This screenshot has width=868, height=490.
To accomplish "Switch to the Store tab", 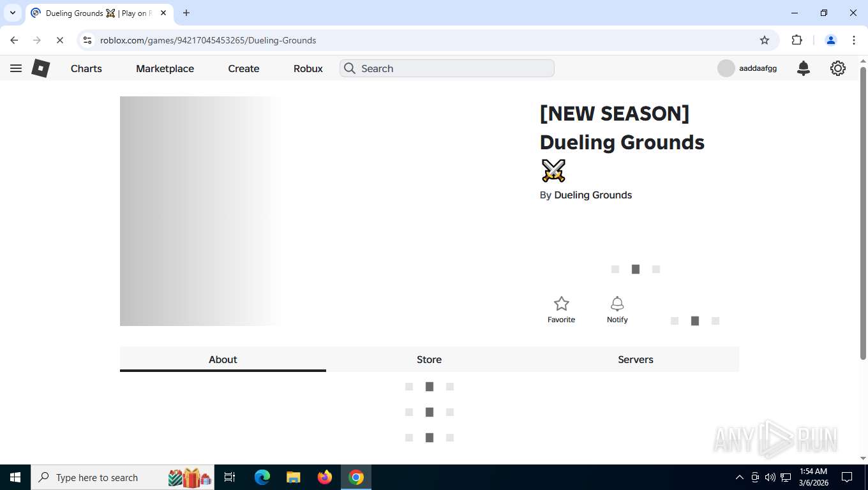I will tap(429, 359).
